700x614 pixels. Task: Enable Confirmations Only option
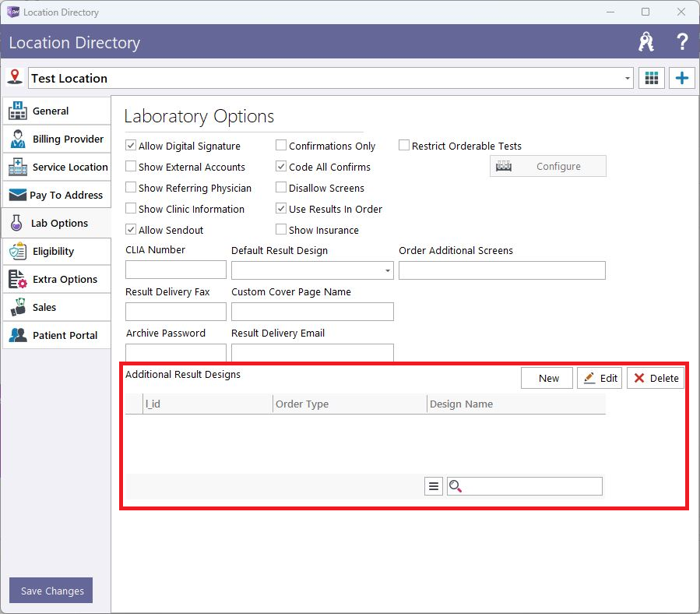281,146
